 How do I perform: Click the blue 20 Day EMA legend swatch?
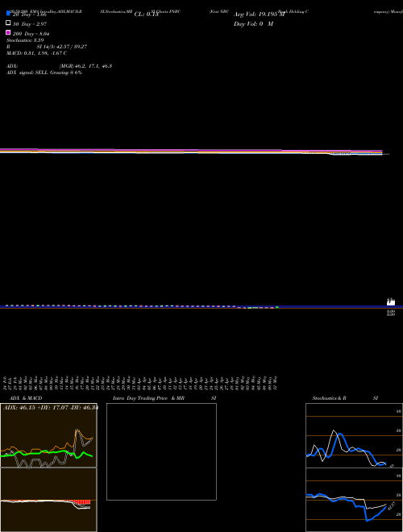click(8, 14)
